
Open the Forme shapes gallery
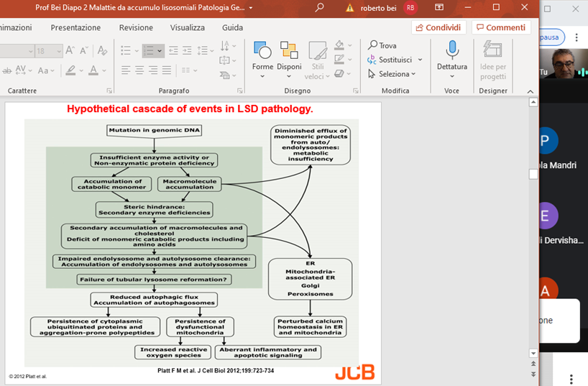[x=262, y=60]
